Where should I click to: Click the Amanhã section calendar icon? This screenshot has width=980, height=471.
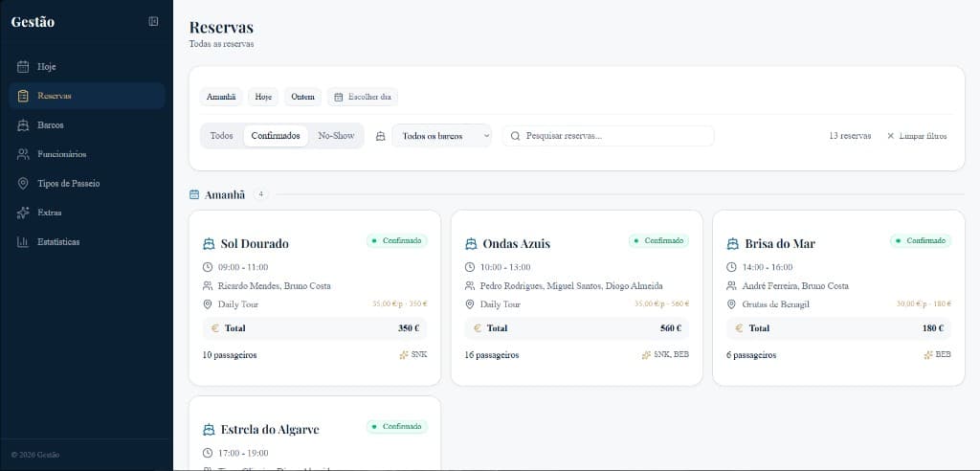194,194
